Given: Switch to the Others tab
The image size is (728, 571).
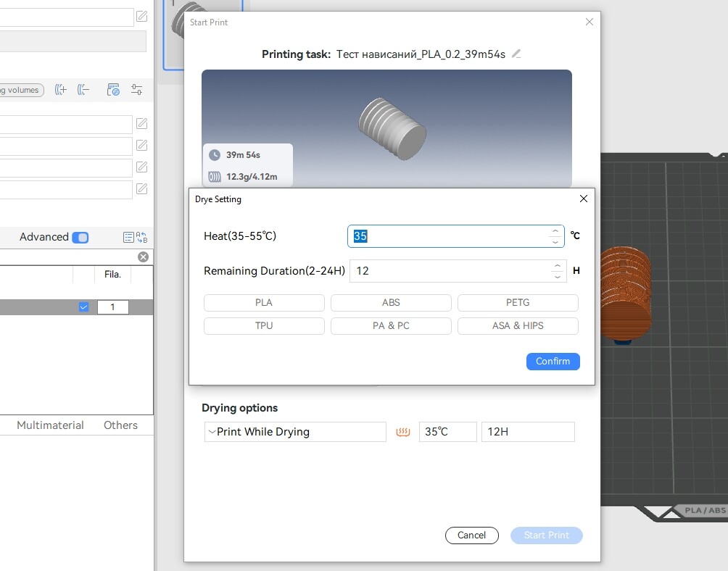Looking at the screenshot, I should coord(120,425).
